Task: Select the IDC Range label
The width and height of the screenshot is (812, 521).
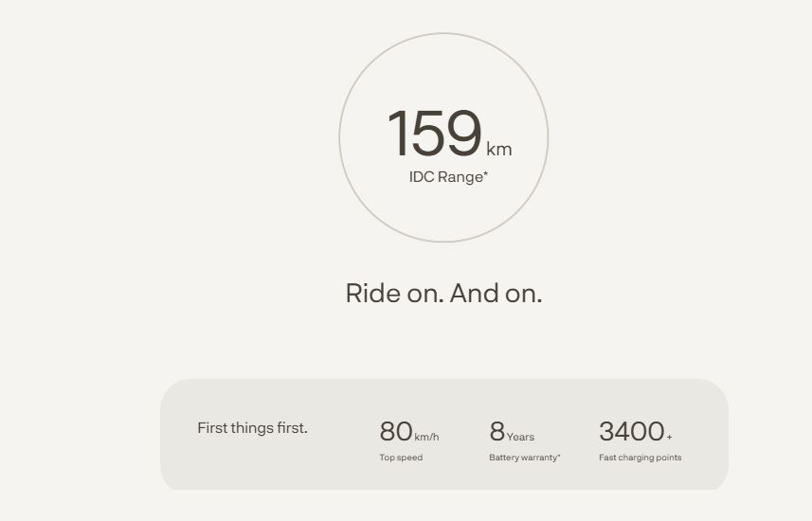Action: coord(446,177)
